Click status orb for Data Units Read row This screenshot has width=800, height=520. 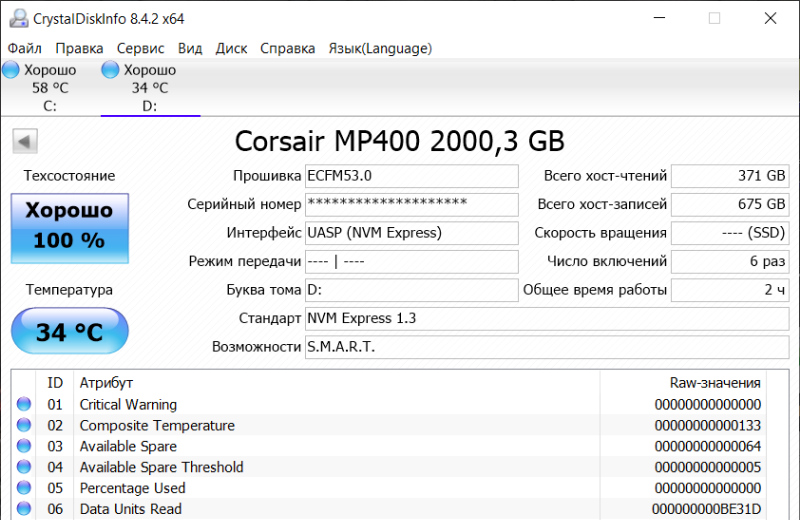[x=24, y=509]
